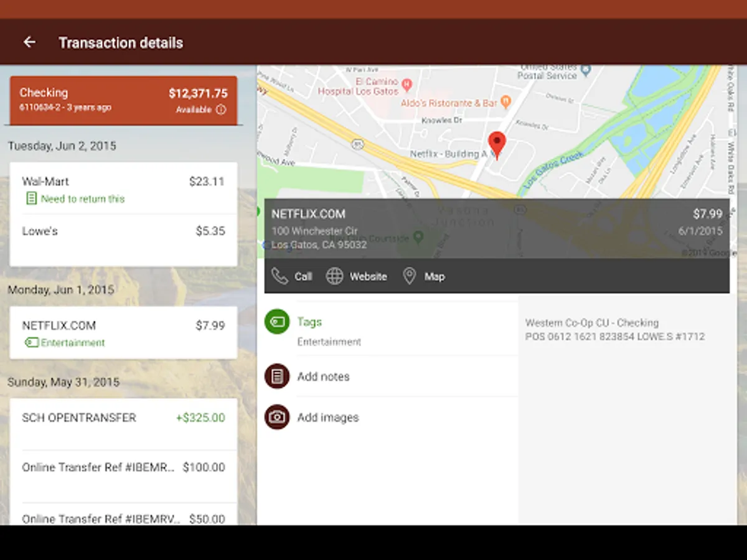
Task: Select the Wal-Mart $23.11 transaction
Action: pyautogui.click(x=123, y=189)
